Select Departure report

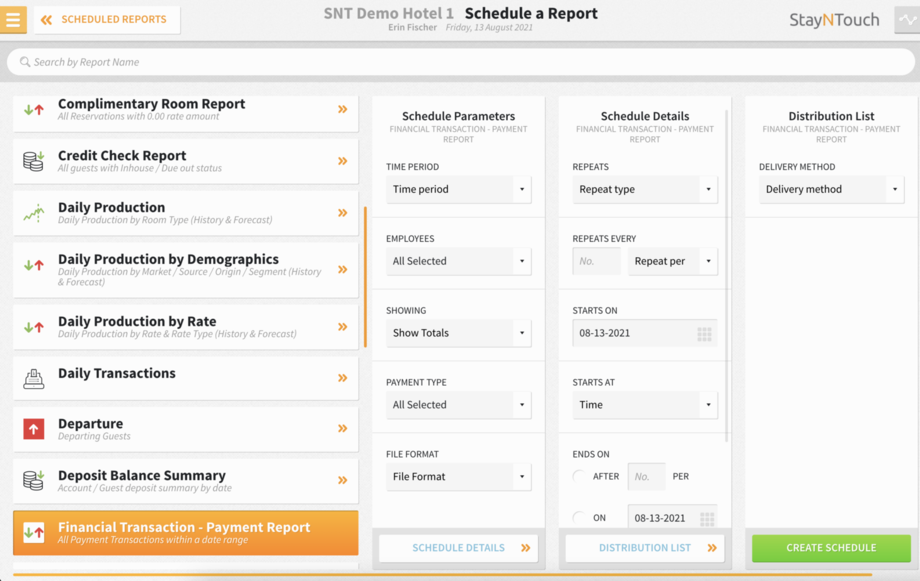[185, 429]
